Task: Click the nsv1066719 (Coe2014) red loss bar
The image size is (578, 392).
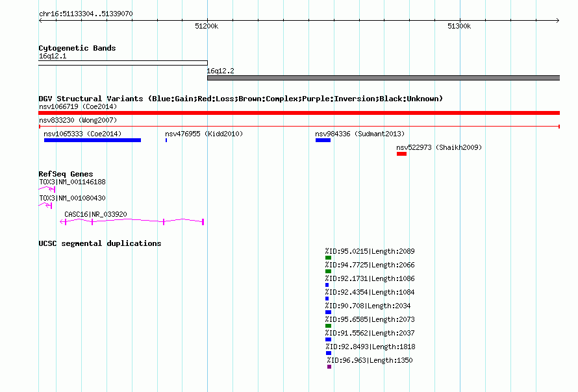Action: tap(299, 113)
